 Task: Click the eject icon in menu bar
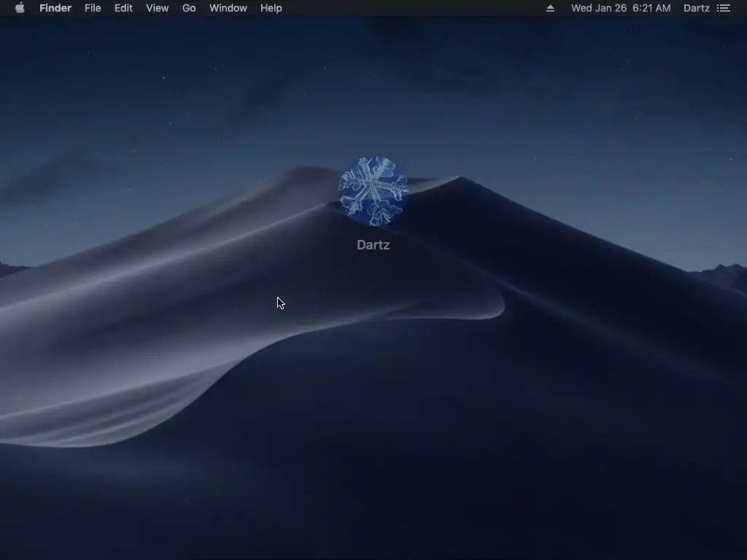pos(550,8)
